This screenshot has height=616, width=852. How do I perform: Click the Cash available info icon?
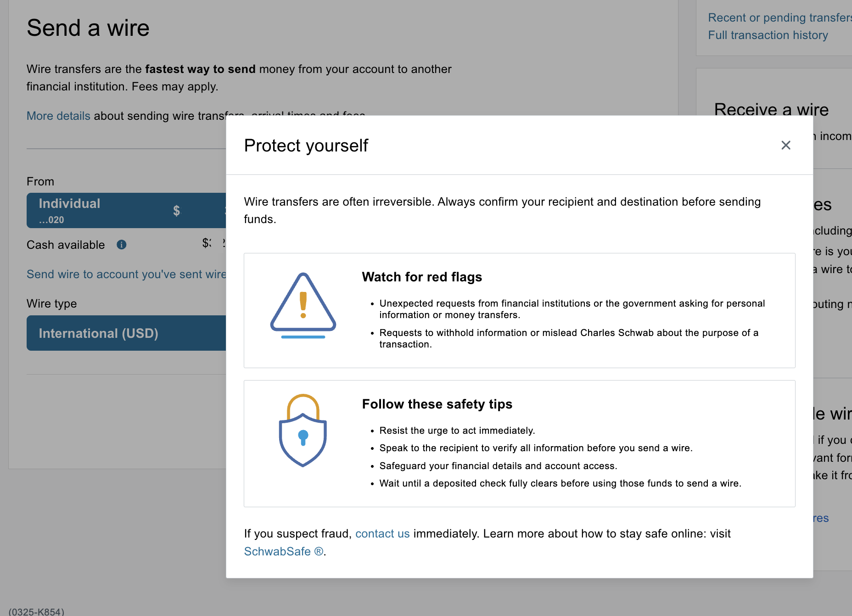pos(121,245)
